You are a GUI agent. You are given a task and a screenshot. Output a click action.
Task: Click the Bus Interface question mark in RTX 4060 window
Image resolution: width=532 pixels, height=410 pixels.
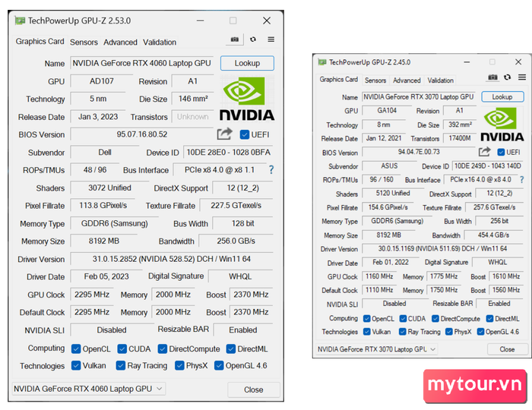click(271, 170)
